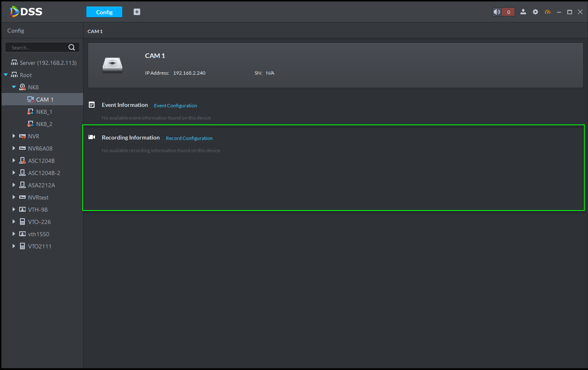Click the Config panel heading
This screenshot has height=370, width=588.
click(x=16, y=31)
